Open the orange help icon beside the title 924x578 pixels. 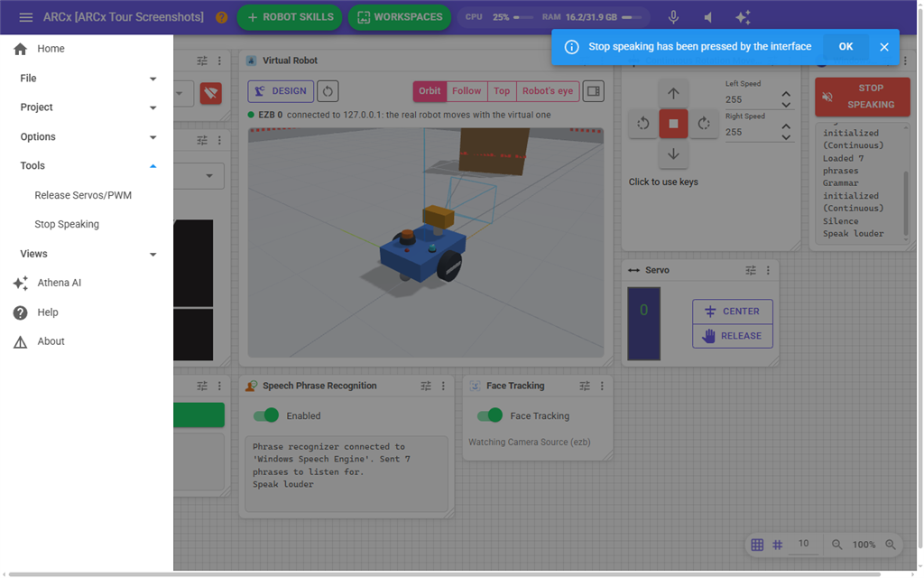tap(222, 17)
